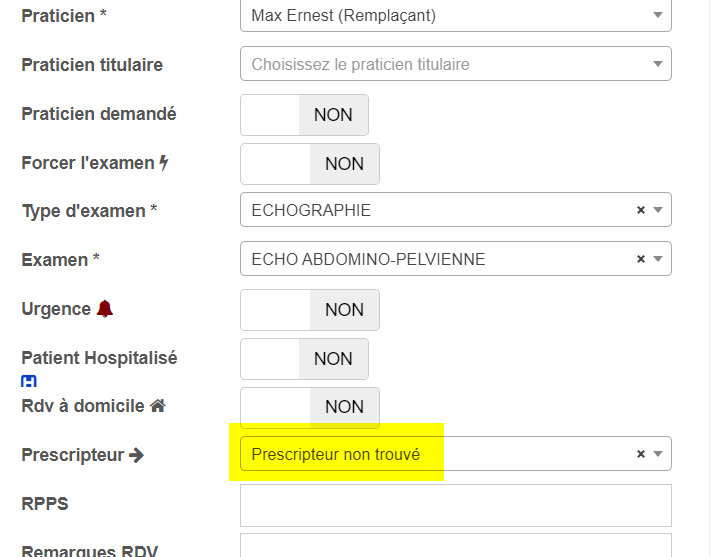Clear the Type d'examen selection with x
The image size is (723, 557).
tap(641, 210)
